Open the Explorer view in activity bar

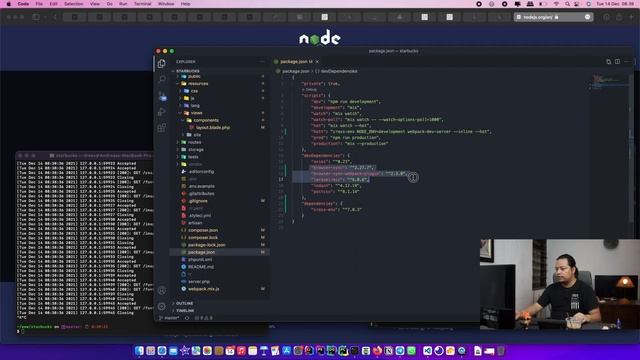tap(162, 64)
